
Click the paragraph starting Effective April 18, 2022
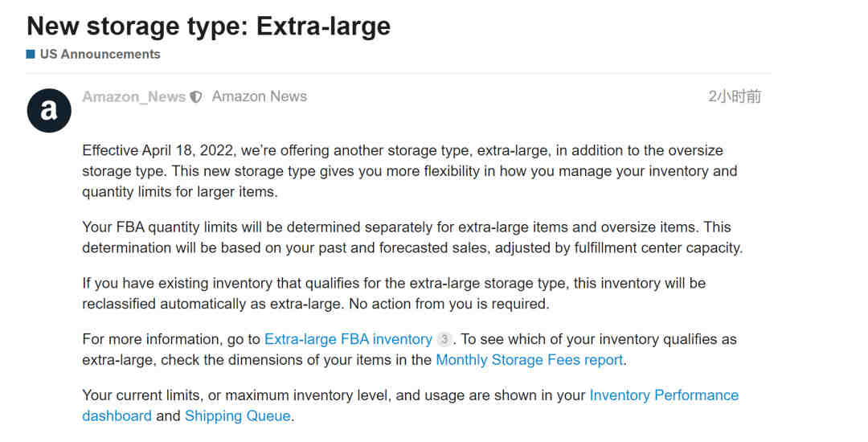pyautogui.click(x=410, y=171)
